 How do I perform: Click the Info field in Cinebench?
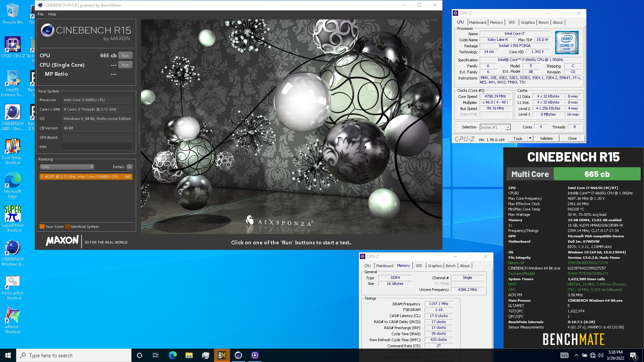[97, 147]
